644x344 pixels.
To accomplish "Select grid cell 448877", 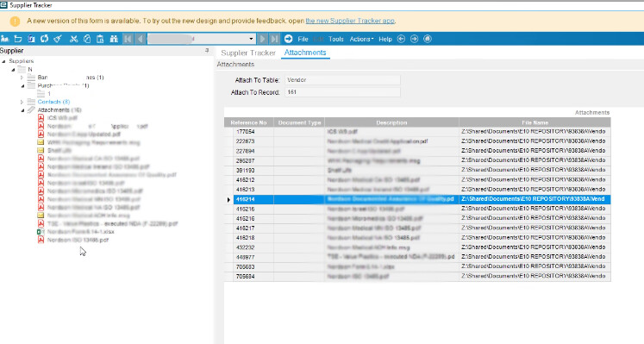I will click(253, 257).
